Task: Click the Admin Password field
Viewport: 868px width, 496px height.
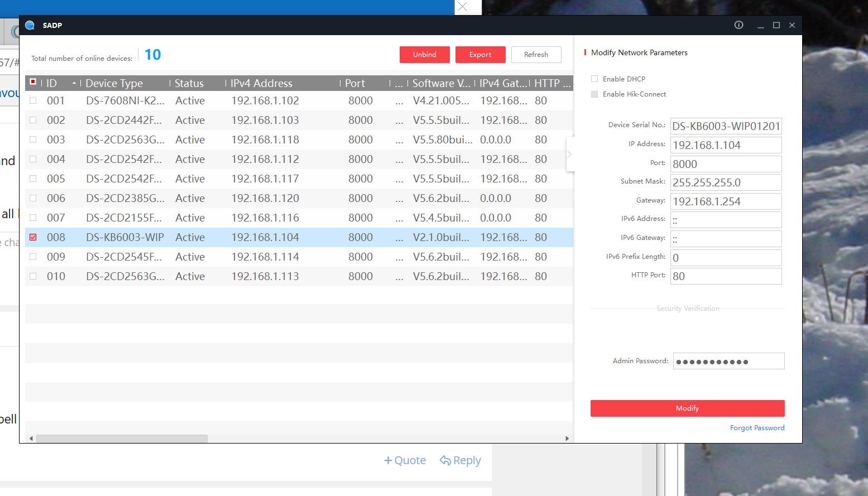Action: 728,361
